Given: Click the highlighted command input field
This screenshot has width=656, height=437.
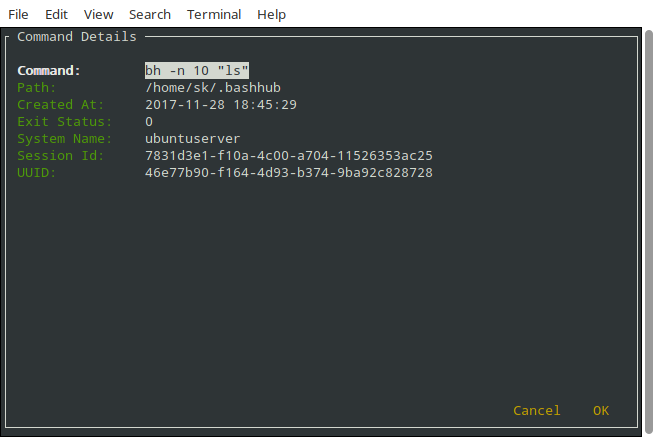Looking at the screenshot, I should click(196, 71).
